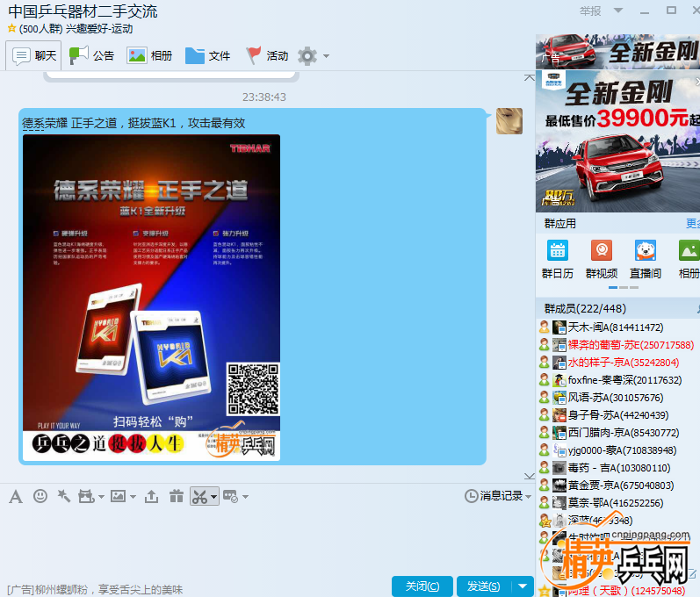This screenshot has width=700, height=597.
Task: Open 消息记录 message history
Action: 494,496
